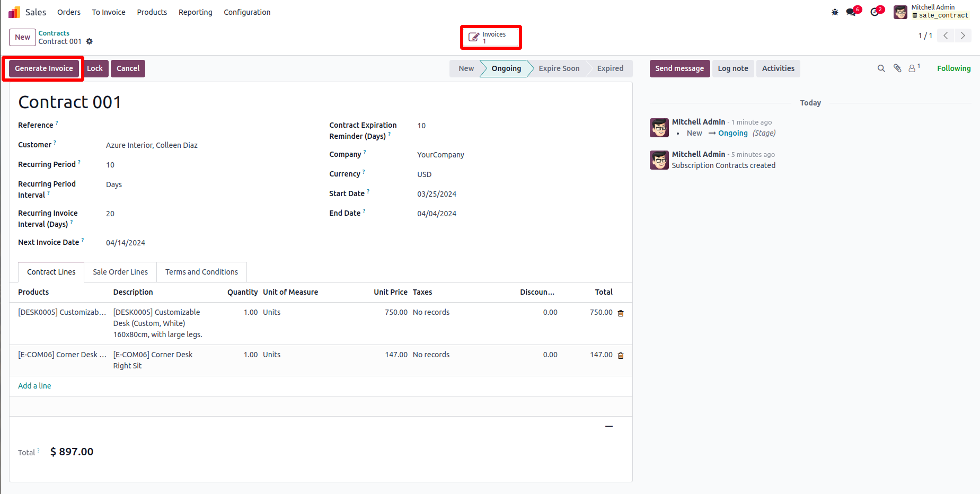This screenshot has width=980, height=494.
Task: Set stage to New in status bar
Action: (466, 68)
